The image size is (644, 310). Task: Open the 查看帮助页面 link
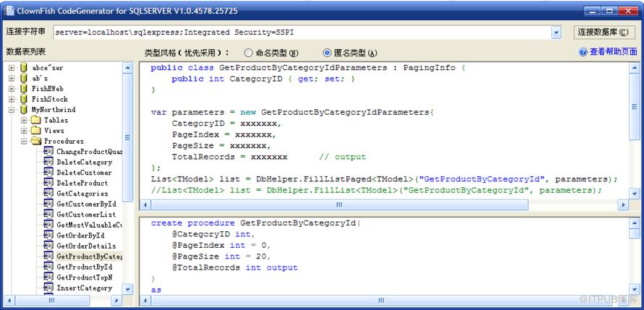click(614, 52)
